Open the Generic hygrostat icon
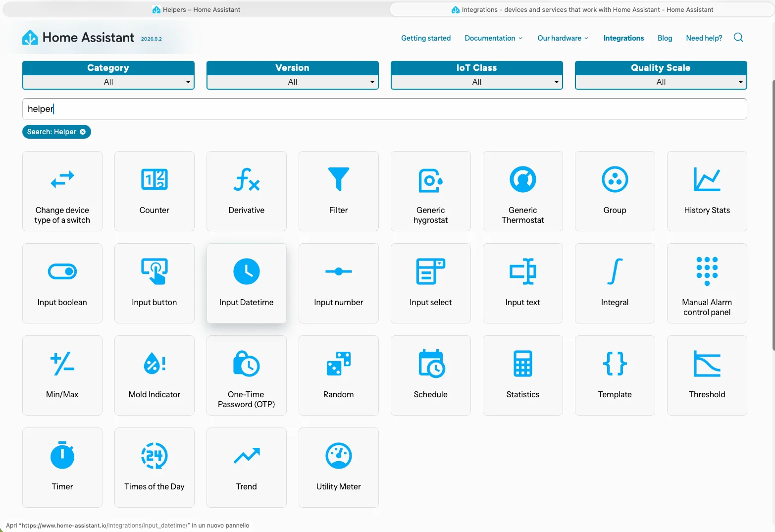775x532 pixels. click(x=431, y=179)
